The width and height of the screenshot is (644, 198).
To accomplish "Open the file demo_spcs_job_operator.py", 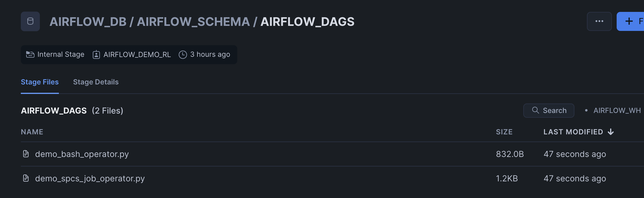I will tap(90, 178).
